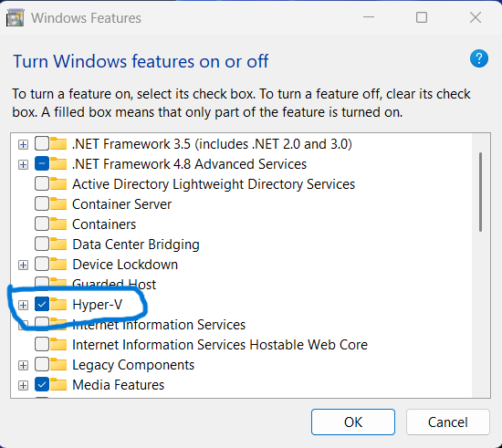Select the Container Server label
Image resolution: width=502 pixels, height=448 pixels.
pos(122,204)
